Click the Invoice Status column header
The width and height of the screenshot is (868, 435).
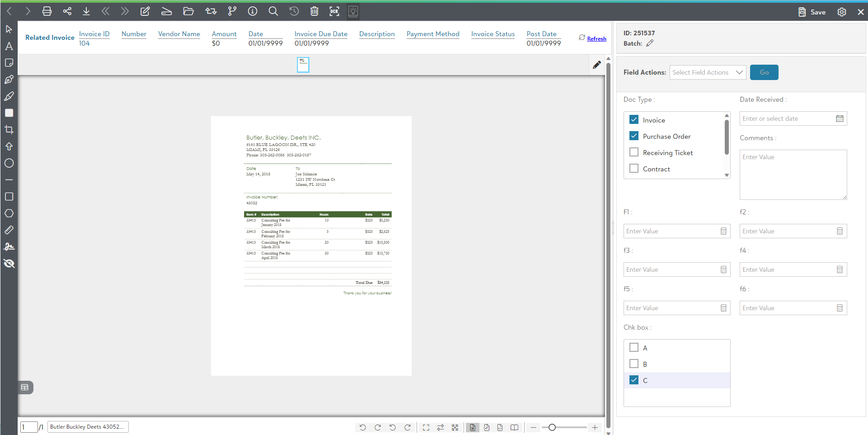493,34
